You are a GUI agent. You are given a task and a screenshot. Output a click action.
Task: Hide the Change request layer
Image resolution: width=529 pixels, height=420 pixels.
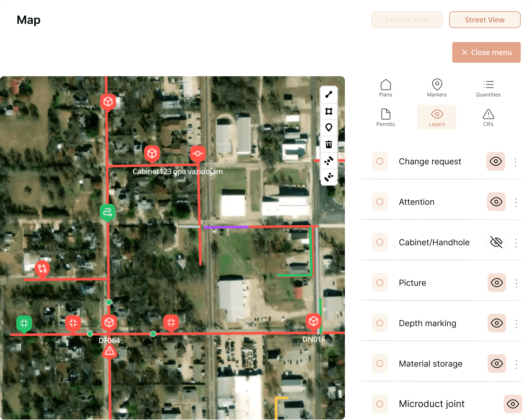496,161
